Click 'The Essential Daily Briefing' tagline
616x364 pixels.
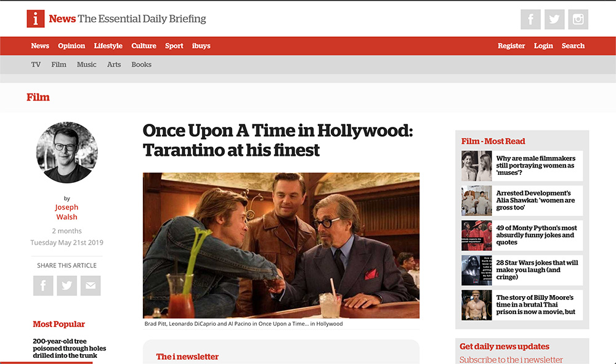click(x=142, y=19)
